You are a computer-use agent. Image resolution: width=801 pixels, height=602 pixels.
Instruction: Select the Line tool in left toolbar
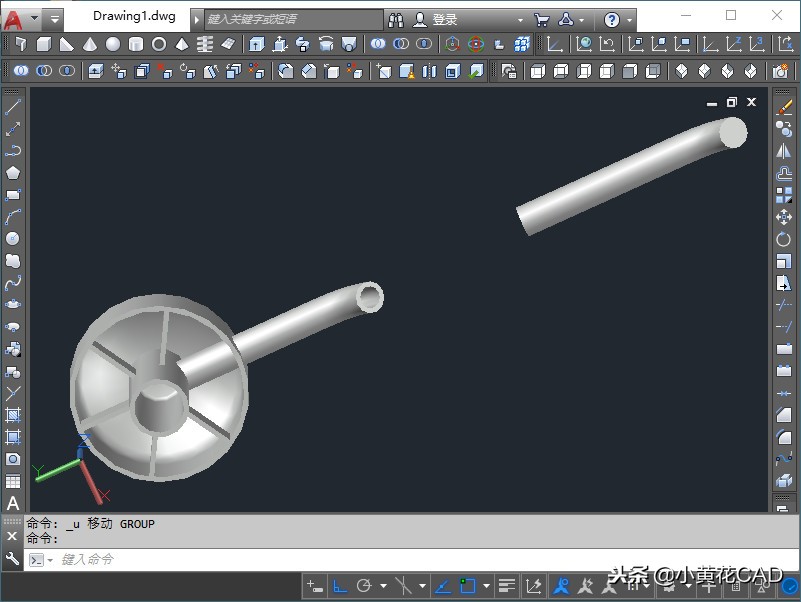click(x=13, y=107)
